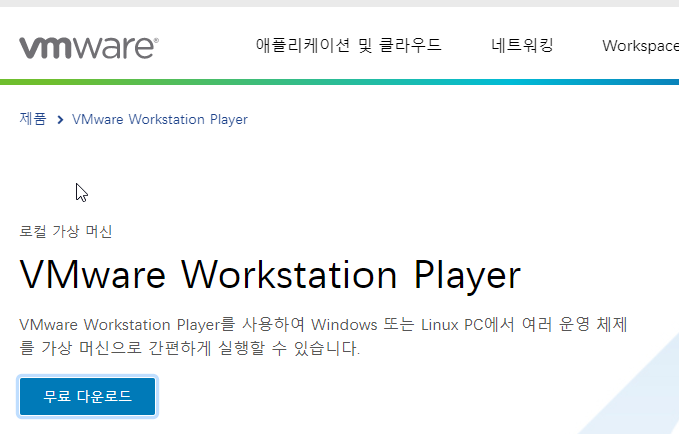
Task: Open the 네트워킹 menu
Action: tap(522, 45)
